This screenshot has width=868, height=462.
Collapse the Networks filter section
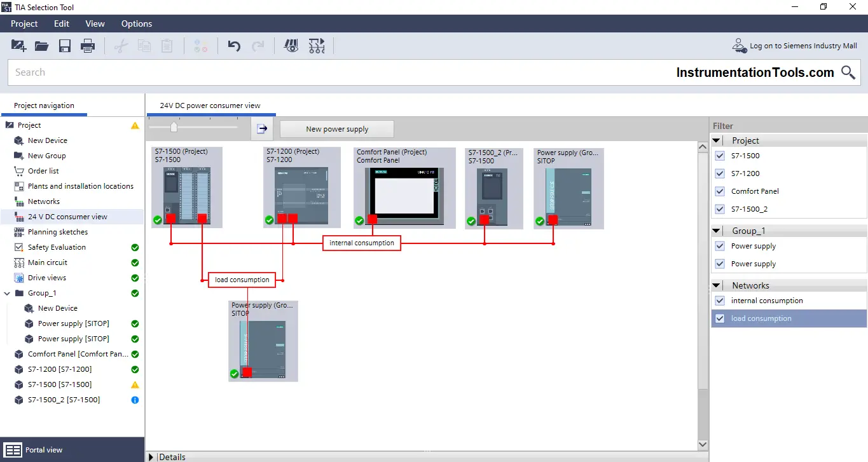pyautogui.click(x=717, y=285)
